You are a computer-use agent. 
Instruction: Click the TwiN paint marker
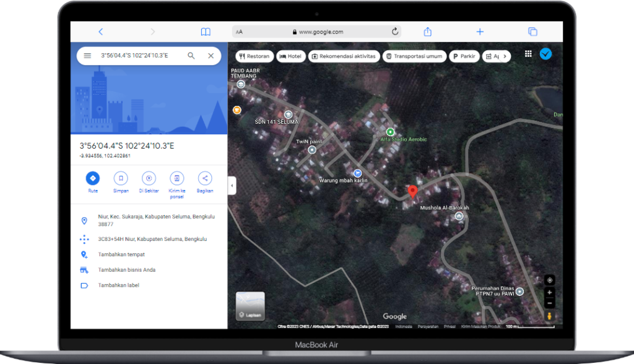click(x=312, y=150)
